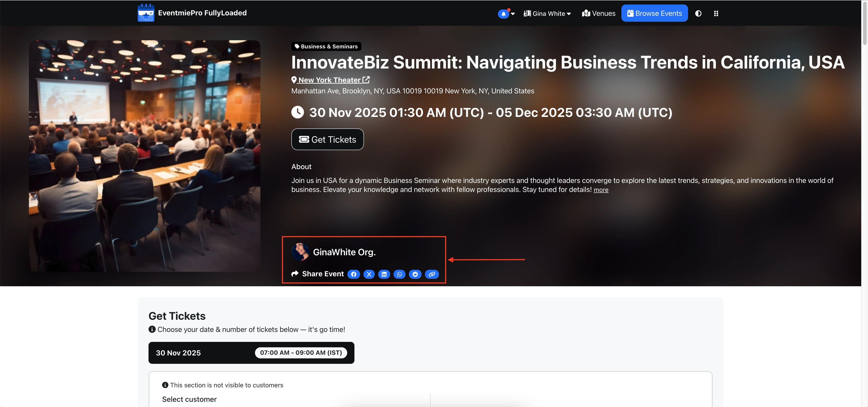868x407 pixels.
Task: Copy the event link icon
Action: [x=432, y=274]
